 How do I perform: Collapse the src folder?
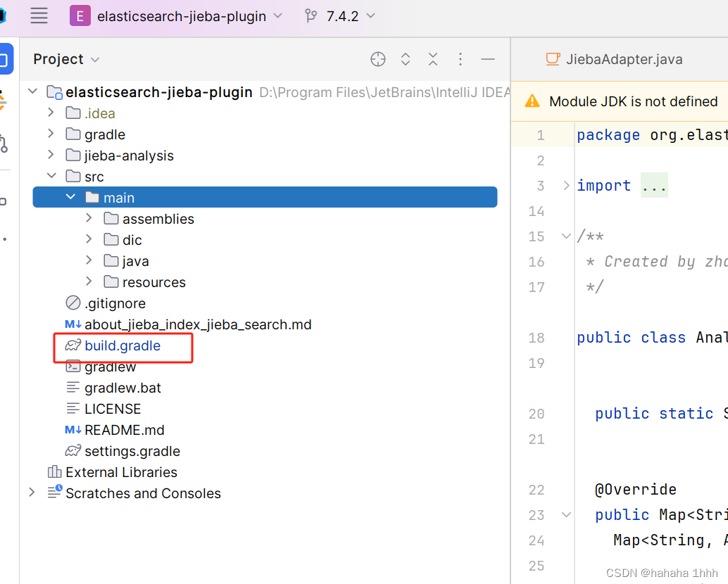(51, 176)
